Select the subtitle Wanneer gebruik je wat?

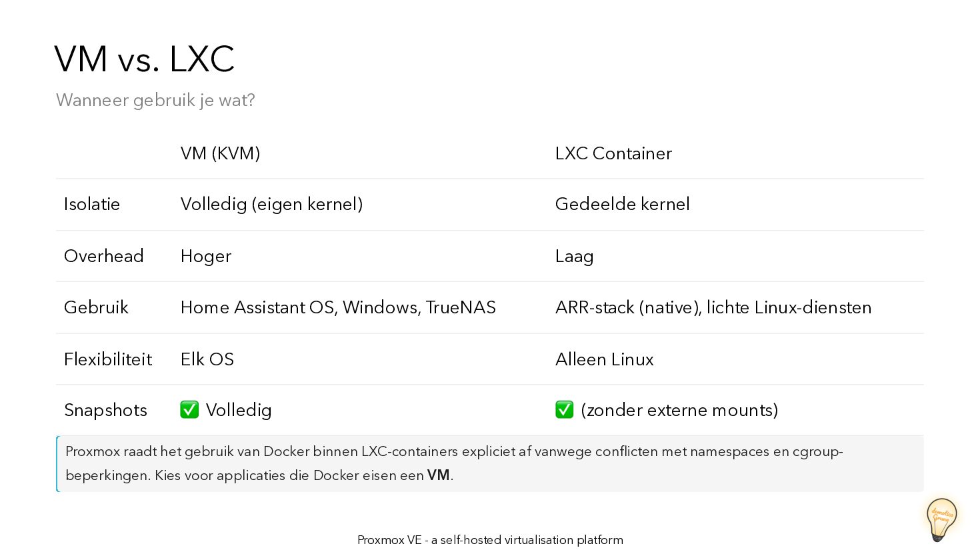click(155, 100)
